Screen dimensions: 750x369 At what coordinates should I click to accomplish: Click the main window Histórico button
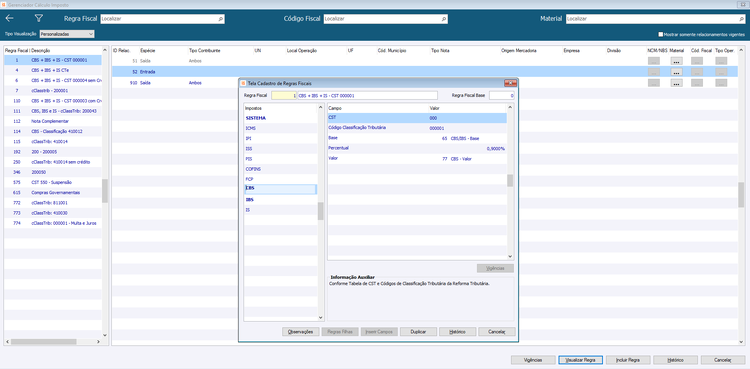coord(675,360)
